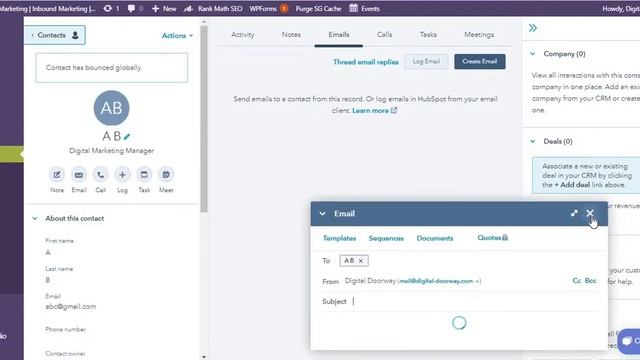
Task: Switch to the Calls tab
Action: click(x=384, y=35)
